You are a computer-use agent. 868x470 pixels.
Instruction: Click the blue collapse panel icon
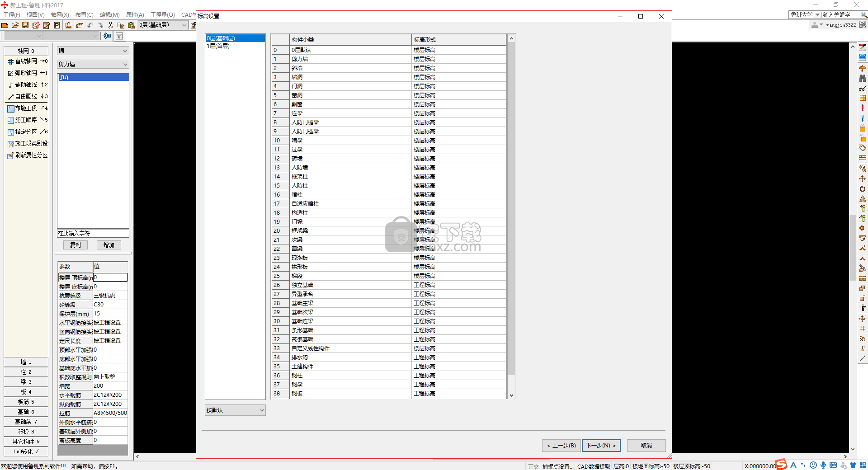[107, 36]
